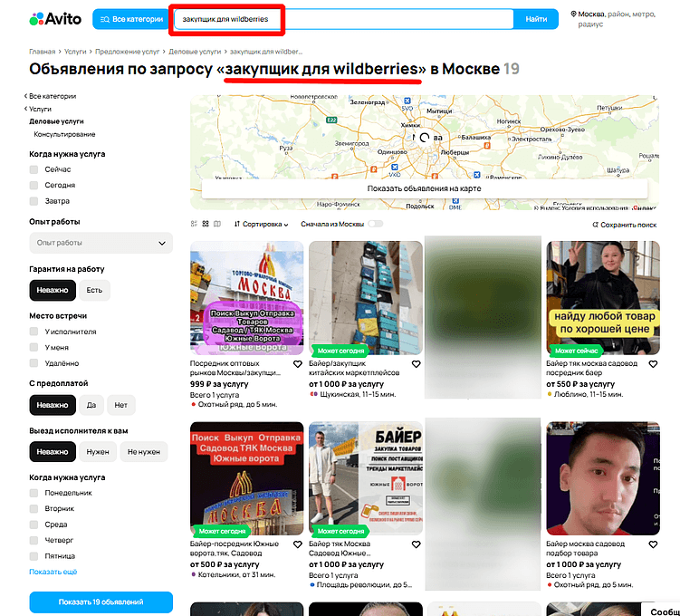Check У меня meeting place
The height and width of the screenshot is (616, 680).
34,348
